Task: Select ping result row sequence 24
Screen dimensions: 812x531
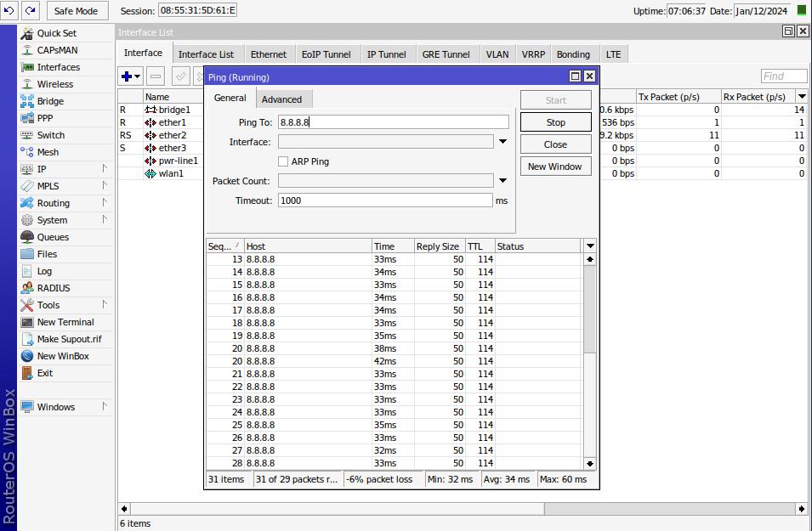Action: pyautogui.click(x=394, y=413)
